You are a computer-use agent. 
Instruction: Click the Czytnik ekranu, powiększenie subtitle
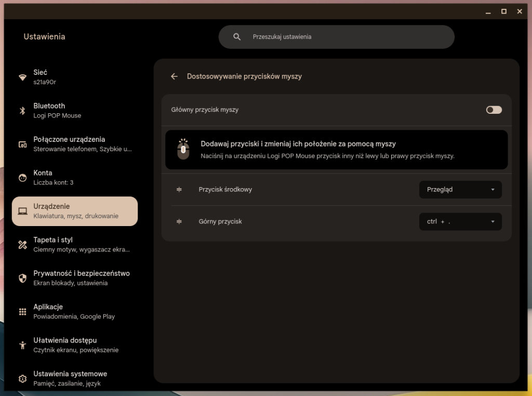76,350
